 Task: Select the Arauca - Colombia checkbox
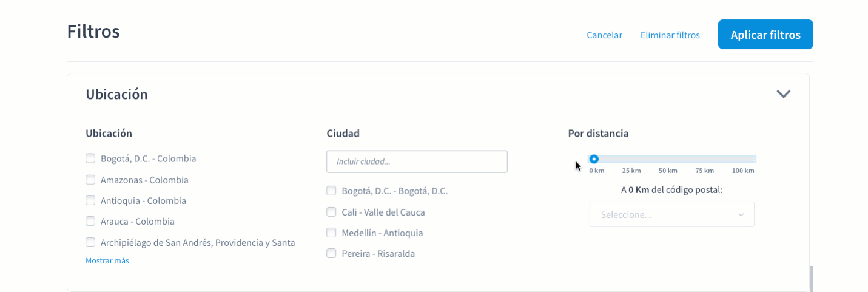coord(90,221)
